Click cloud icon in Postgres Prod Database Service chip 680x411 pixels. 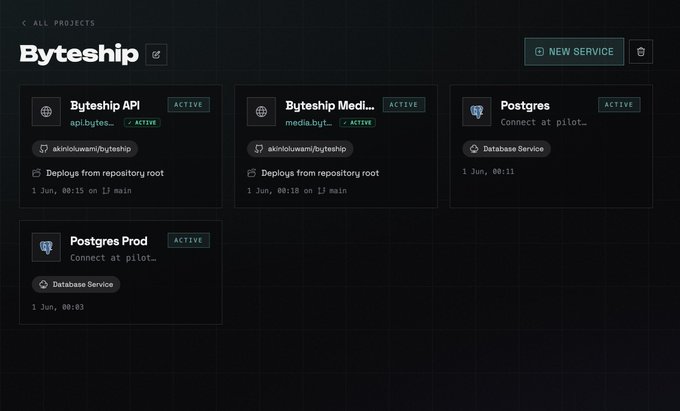(x=43, y=284)
